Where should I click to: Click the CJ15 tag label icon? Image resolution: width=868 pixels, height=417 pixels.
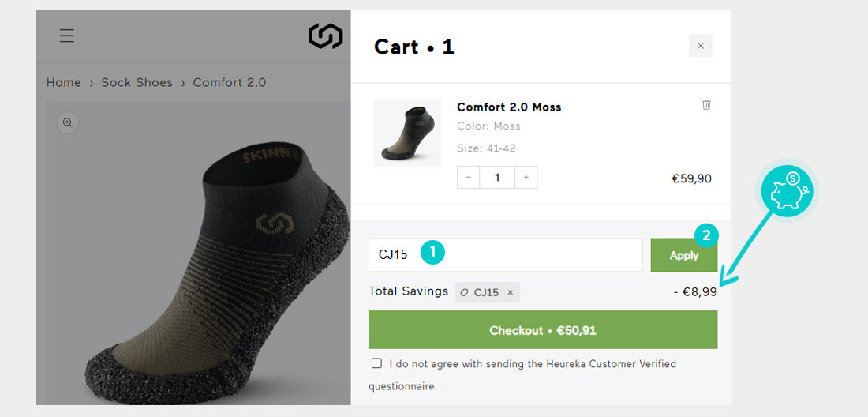point(464,292)
